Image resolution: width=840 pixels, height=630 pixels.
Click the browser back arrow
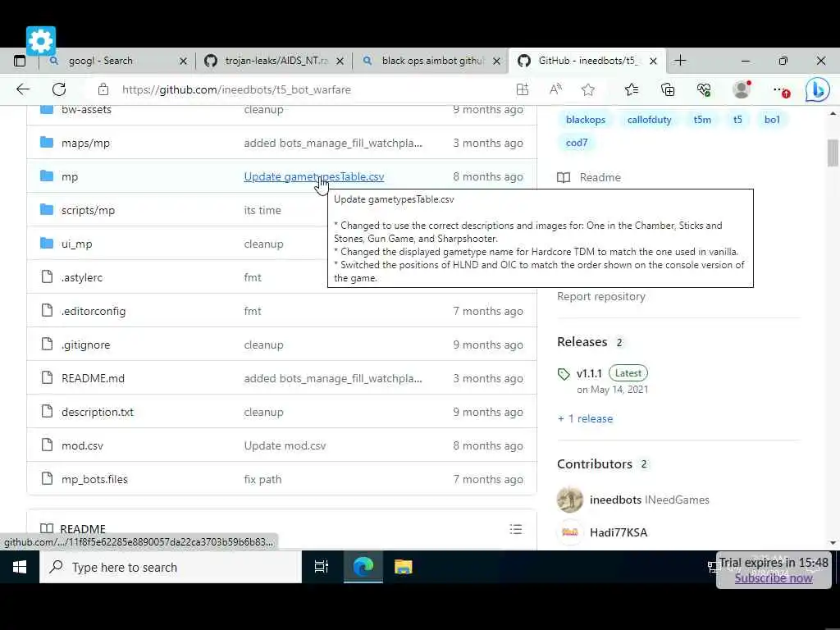pos(23,89)
